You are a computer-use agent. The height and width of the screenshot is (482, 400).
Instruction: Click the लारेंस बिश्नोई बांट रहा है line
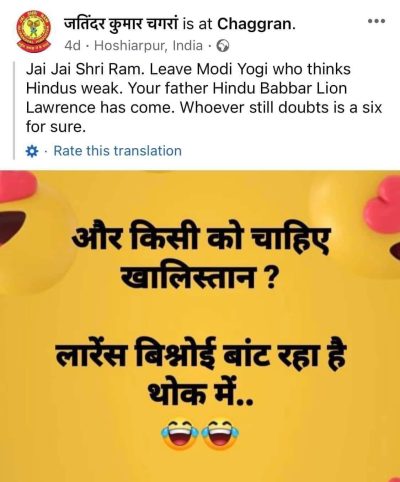[x=201, y=354]
